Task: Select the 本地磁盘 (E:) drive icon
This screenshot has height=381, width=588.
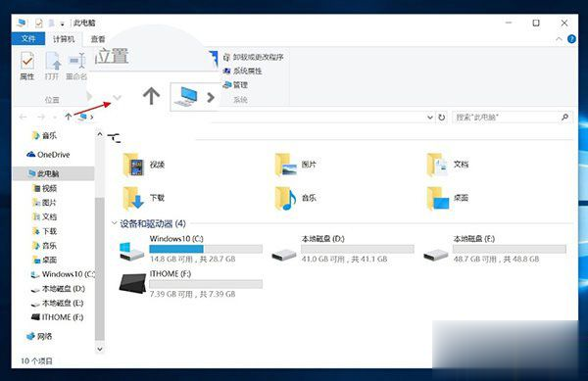Action: [436, 255]
